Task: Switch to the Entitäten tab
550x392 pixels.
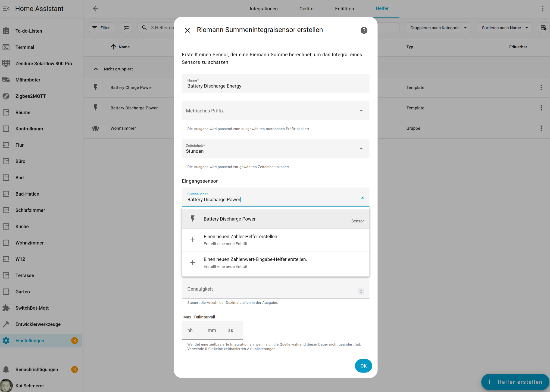Action: coord(344,9)
